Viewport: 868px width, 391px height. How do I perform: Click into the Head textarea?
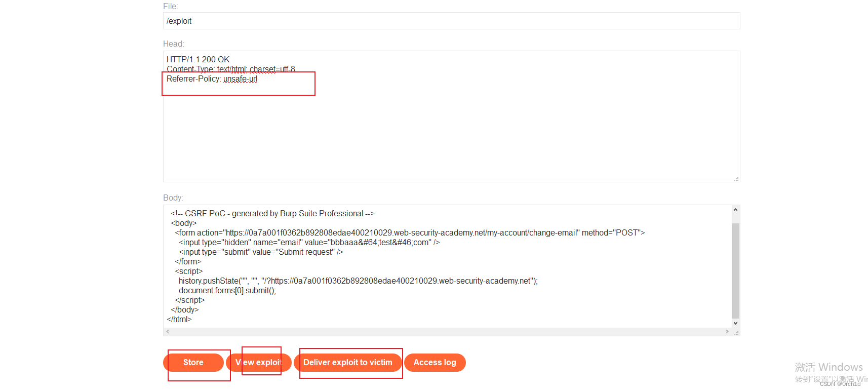(x=451, y=116)
